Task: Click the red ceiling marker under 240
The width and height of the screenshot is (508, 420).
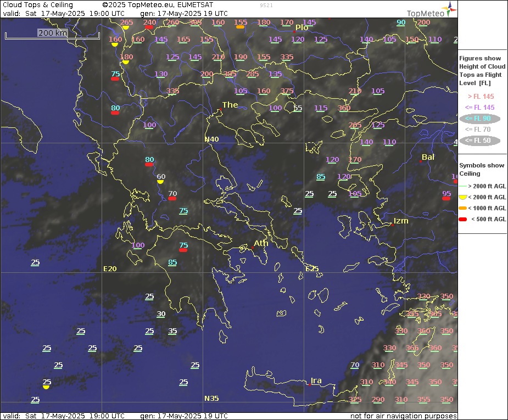Action: pyautogui.click(x=149, y=27)
